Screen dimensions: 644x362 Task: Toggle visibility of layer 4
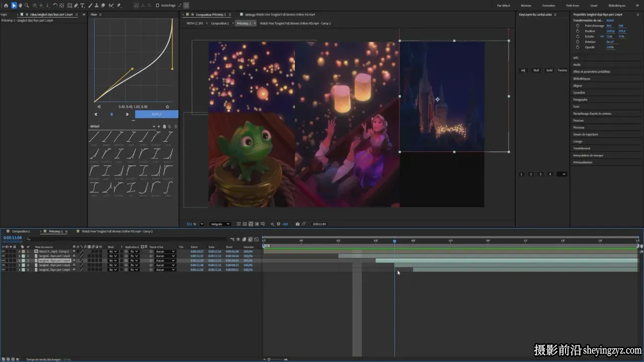tap(3, 265)
